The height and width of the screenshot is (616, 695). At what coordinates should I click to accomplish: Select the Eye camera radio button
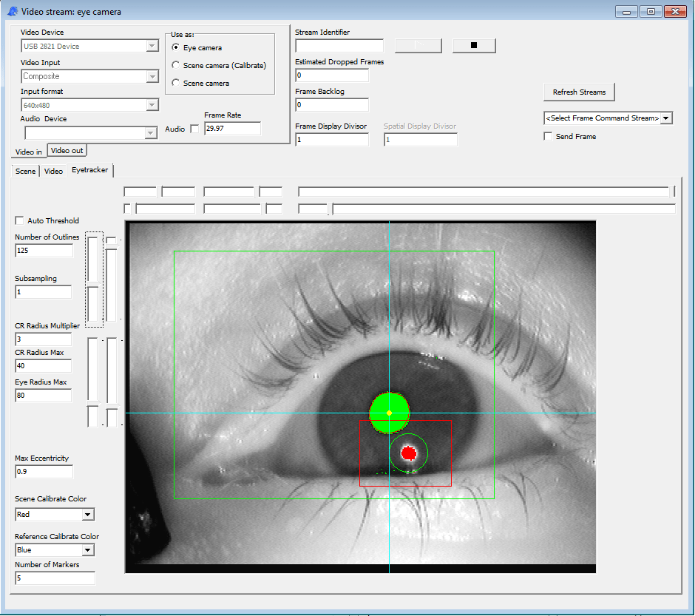pyautogui.click(x=176, y=47)
